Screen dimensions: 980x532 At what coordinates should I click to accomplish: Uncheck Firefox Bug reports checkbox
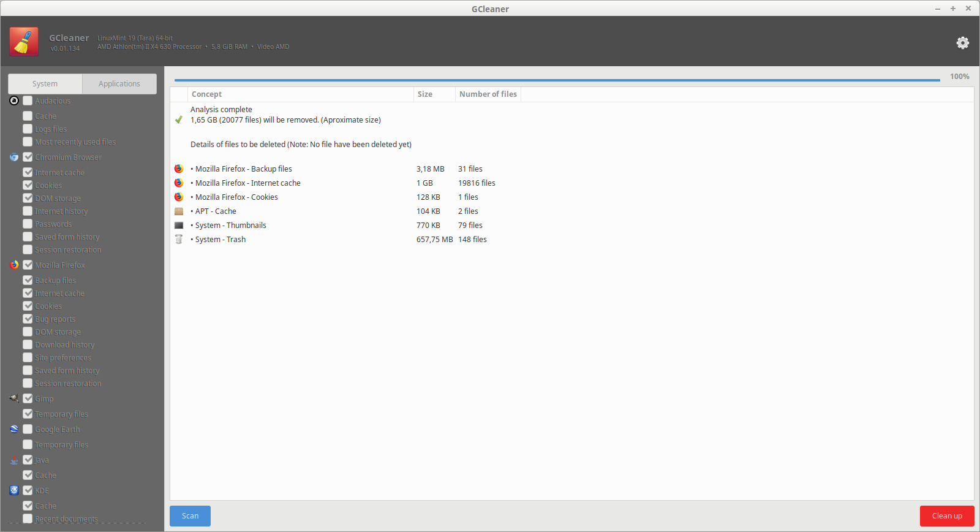[x=28, y=319]
